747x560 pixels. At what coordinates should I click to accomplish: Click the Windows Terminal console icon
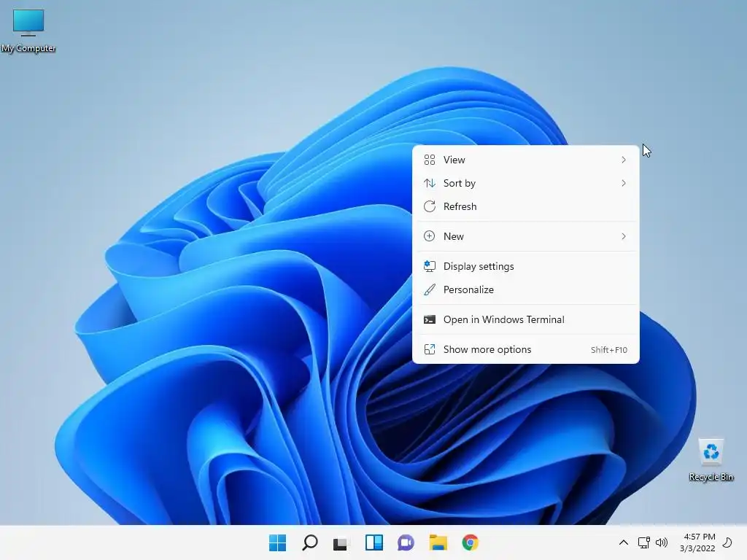pos(429,320)
